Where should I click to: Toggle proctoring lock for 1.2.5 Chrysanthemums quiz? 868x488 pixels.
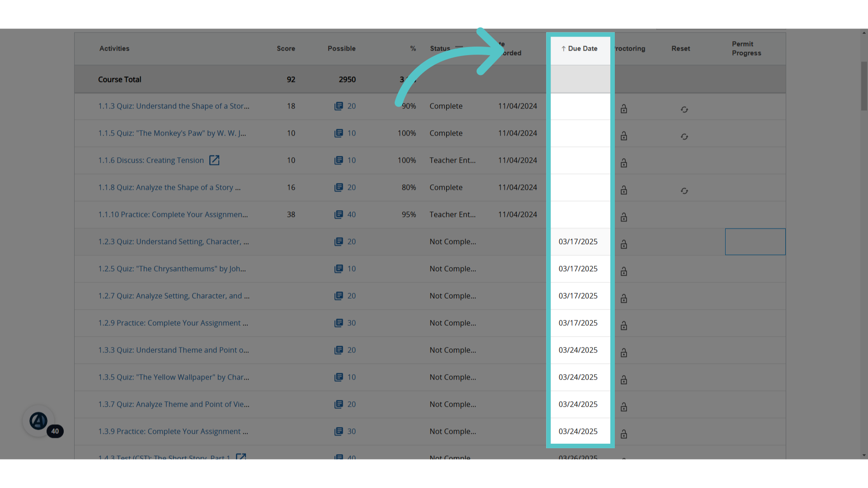click(624, 272)
